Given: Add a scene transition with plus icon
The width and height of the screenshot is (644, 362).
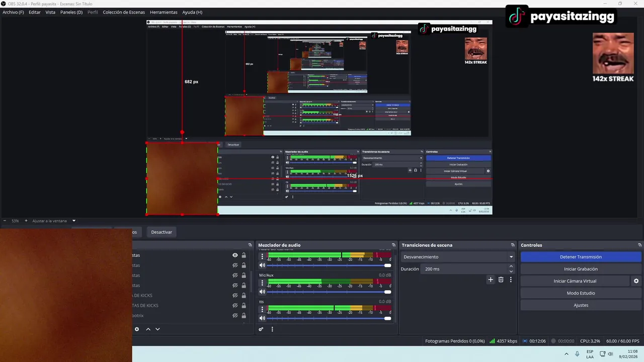Looking at the screenshot, I should tap(491, 280).
